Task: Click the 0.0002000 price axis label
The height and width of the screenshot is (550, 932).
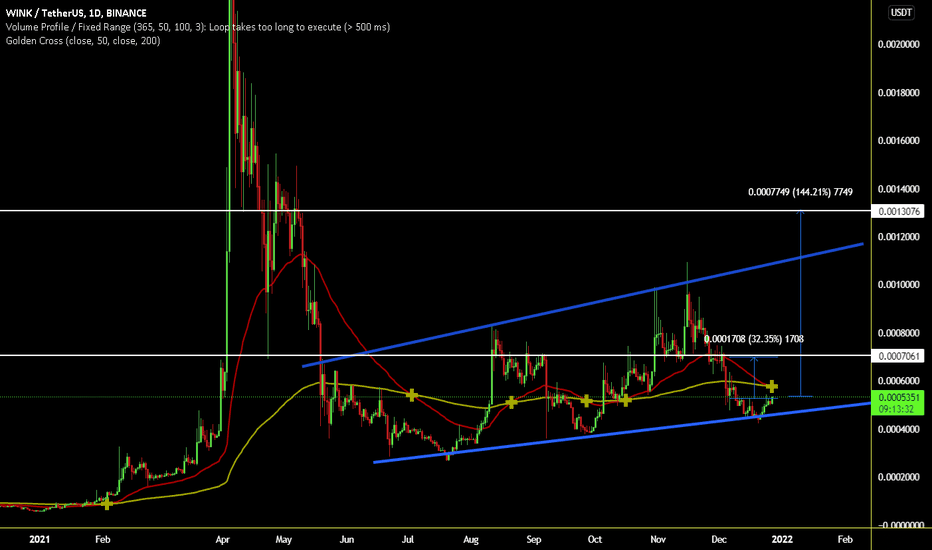Action: point(898,477)
